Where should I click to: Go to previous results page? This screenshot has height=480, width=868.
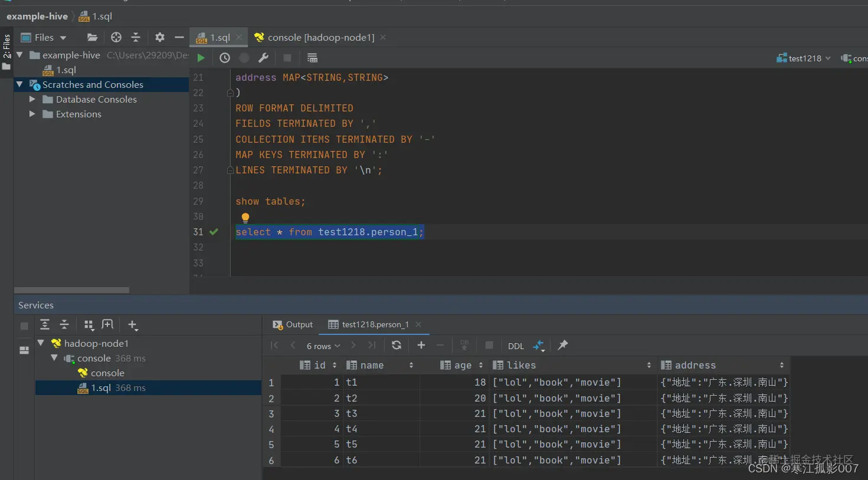click(x=293, y=345)
